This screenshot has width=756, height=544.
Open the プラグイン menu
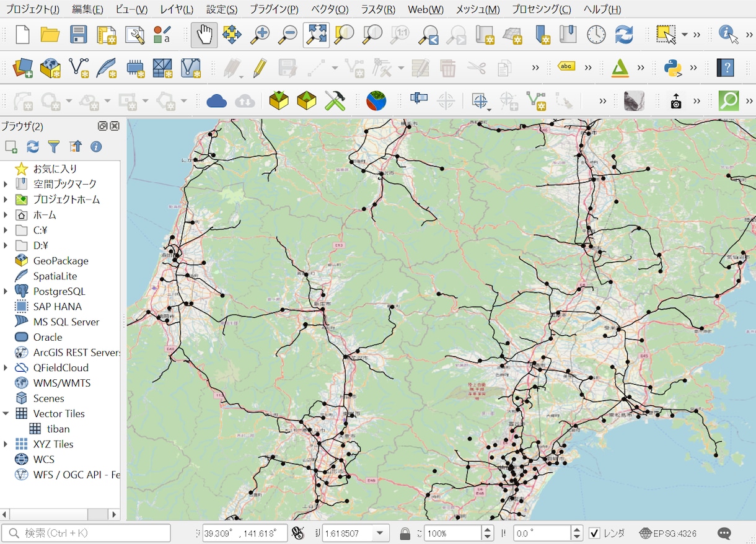(x=274, y=9)
